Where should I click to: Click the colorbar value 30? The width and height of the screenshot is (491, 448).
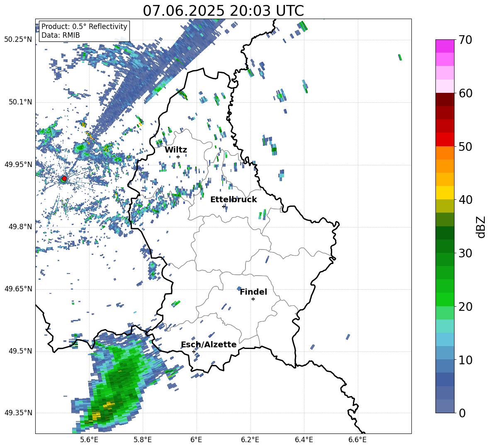[x=466, y=253]
